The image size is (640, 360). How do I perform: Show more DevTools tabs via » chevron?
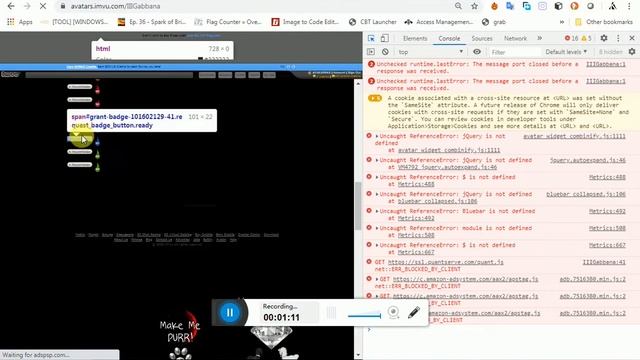click(540, 38)
